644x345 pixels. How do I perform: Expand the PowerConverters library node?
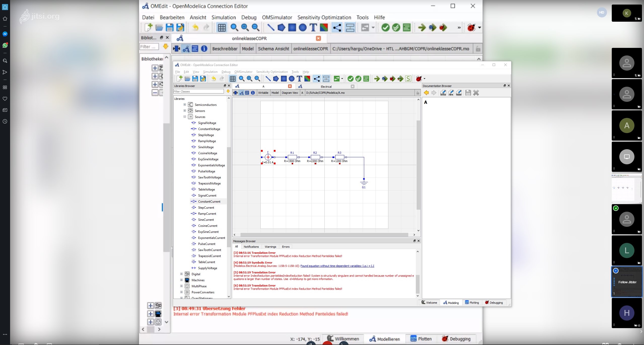pyautogui.click(x=181, y=292)
